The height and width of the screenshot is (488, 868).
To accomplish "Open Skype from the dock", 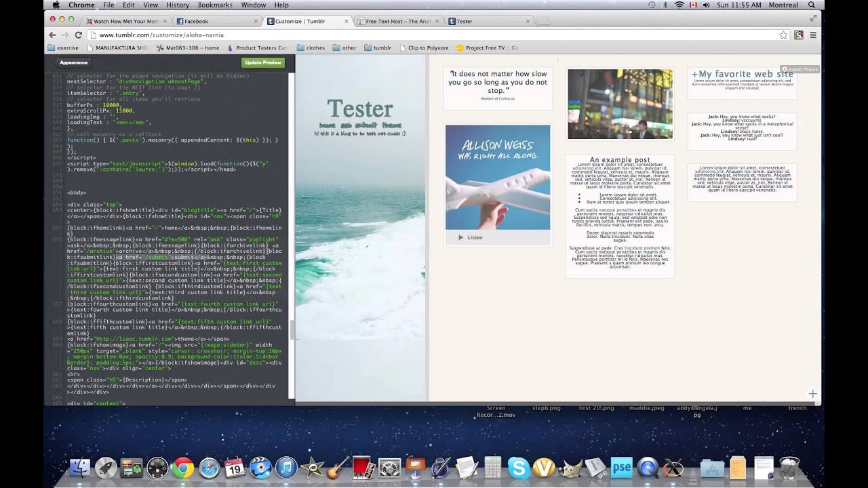I will coord(519,468).
